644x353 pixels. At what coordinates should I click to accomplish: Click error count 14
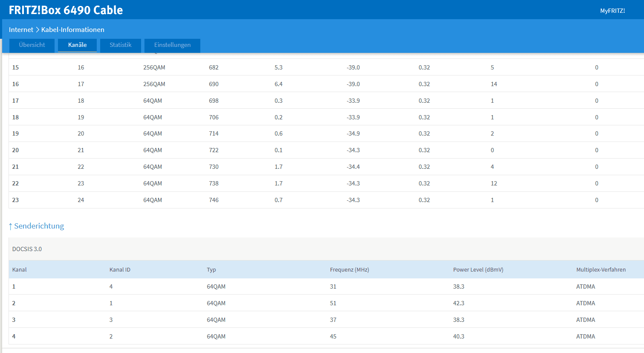point(494,84)
